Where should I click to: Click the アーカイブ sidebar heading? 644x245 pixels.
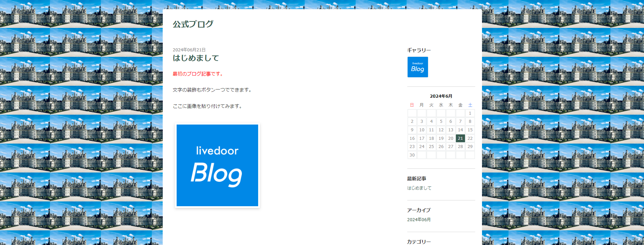[x=419, y=210]
